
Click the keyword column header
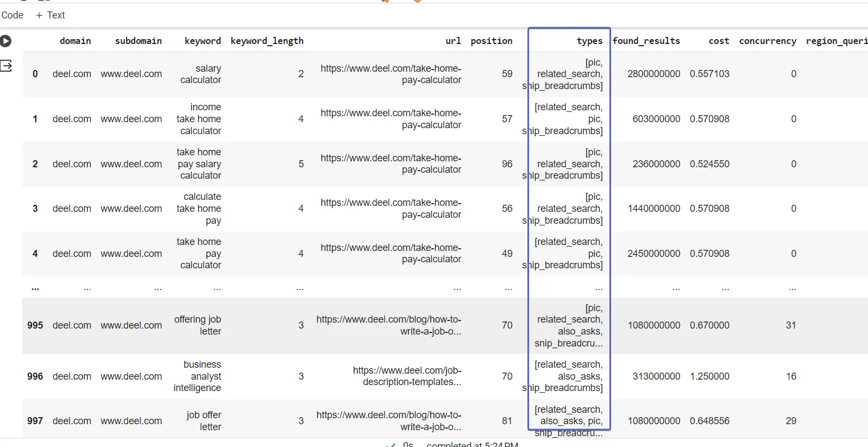203,41
